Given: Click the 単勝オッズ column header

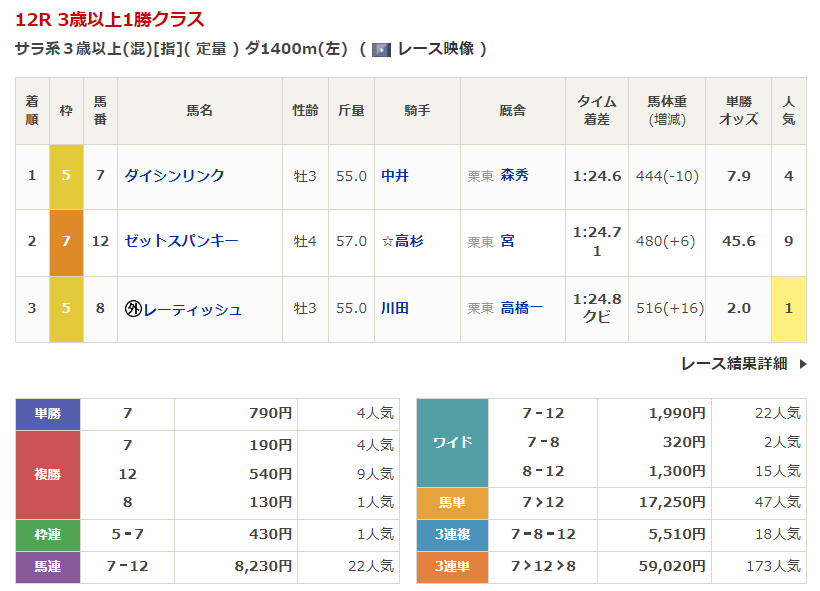Looking at the screenshot, I should (x=738, y=111).
